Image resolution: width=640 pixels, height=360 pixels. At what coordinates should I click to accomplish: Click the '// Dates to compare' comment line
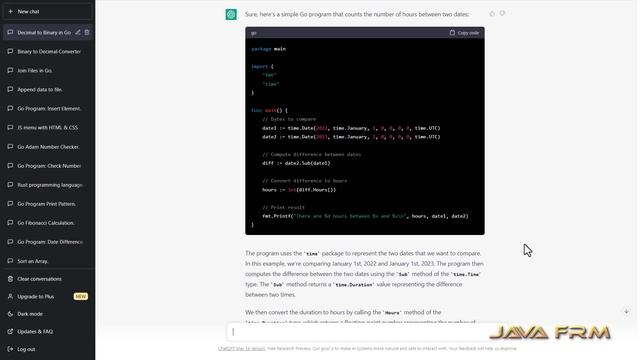tap(289, 119)
